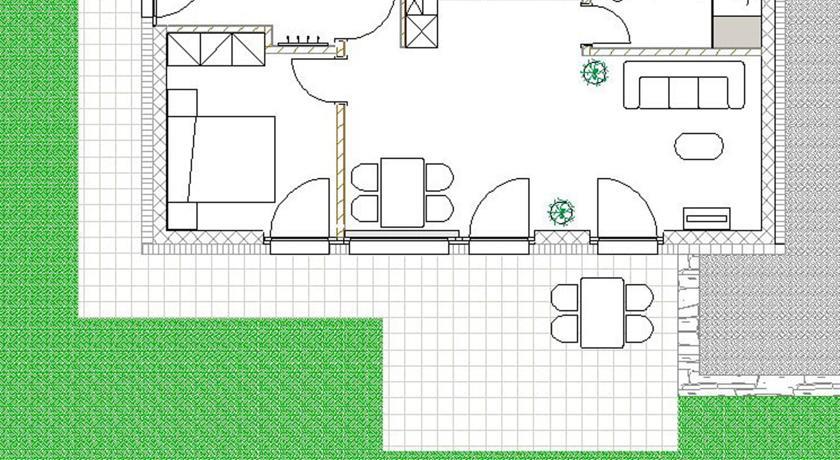
Task: Click the upper left chair at the outdoor table
Action: click(565, 297)
